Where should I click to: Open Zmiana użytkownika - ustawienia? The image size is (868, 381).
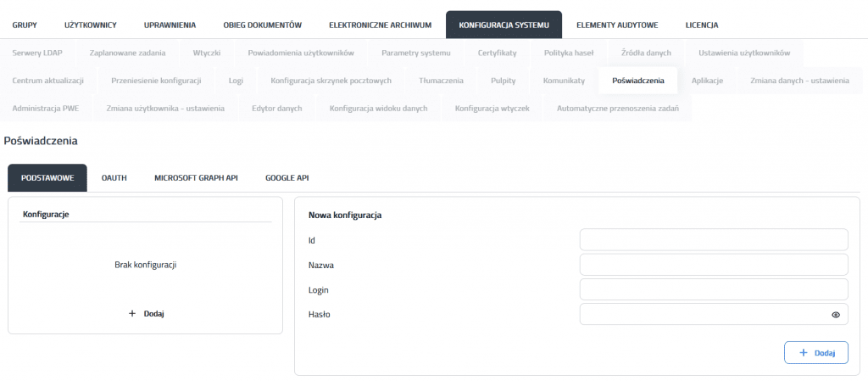[x=165, y=108]
